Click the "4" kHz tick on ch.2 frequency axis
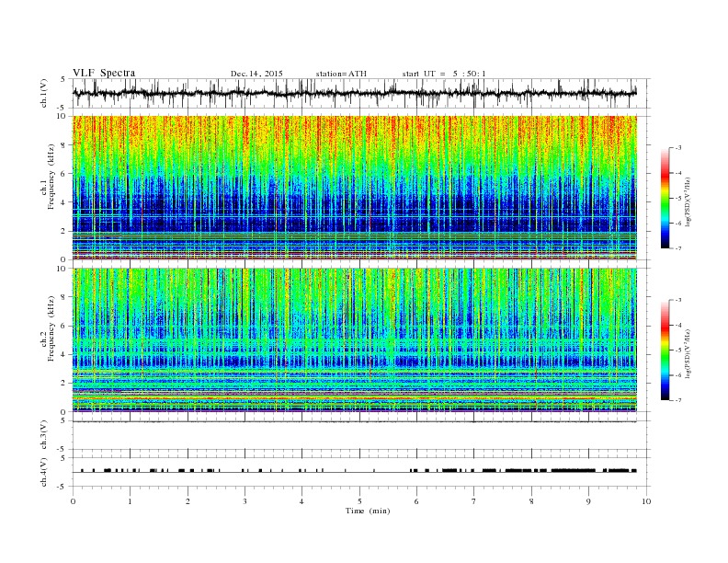 coord(63,354)
